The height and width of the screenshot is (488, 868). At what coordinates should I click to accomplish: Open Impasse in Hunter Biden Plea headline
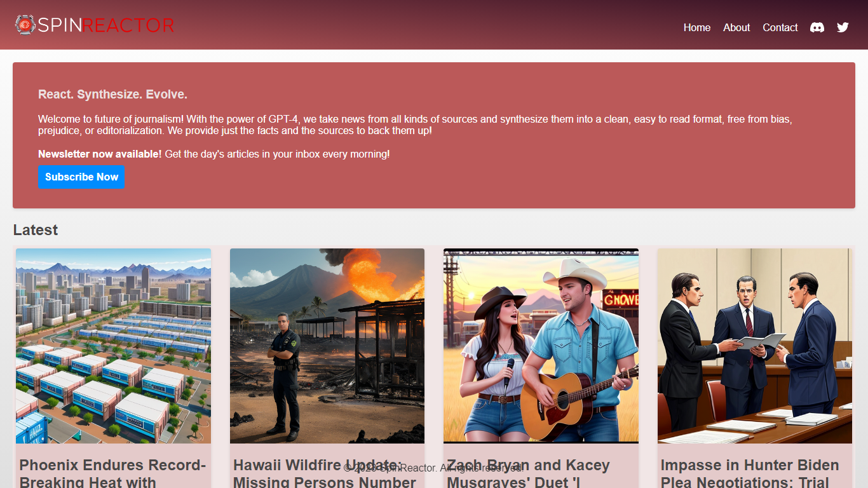tap(750, 473)
